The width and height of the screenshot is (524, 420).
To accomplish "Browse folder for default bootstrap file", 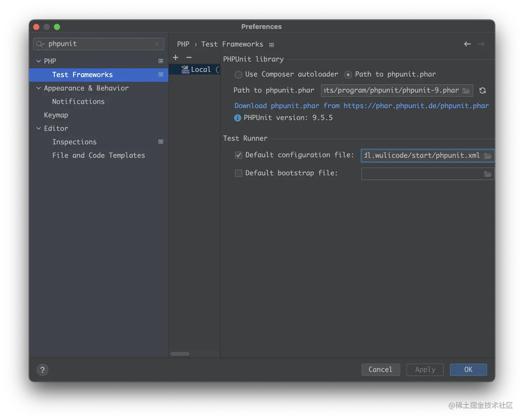I will pyautogui.click(x=487, y=174).
